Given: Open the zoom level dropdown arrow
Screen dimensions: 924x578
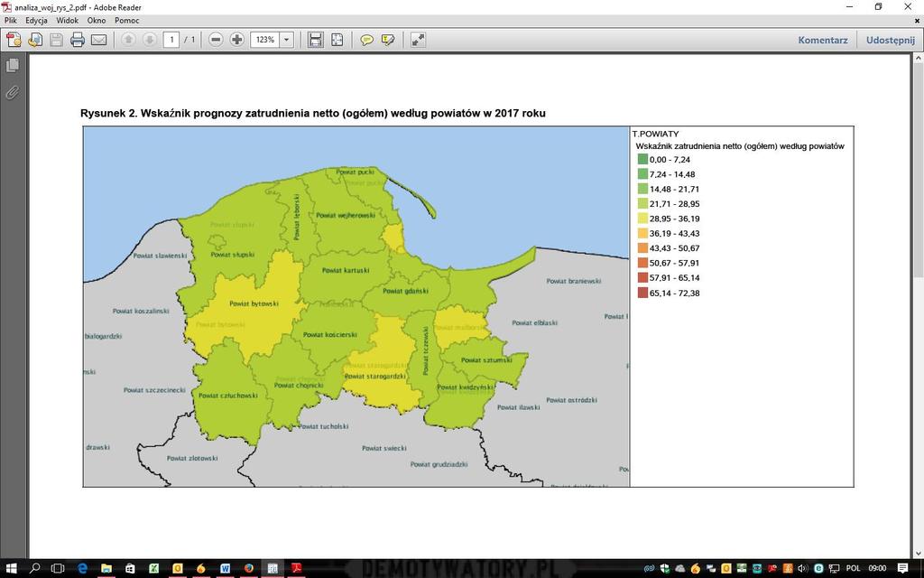Looking at the screenshot, I should tap(287, 40).
